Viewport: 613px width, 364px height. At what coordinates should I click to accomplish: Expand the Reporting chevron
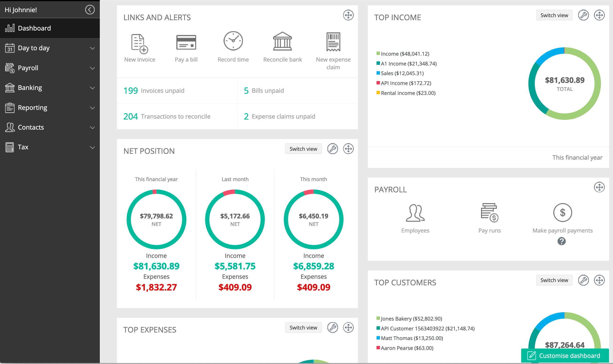point(92,108)
